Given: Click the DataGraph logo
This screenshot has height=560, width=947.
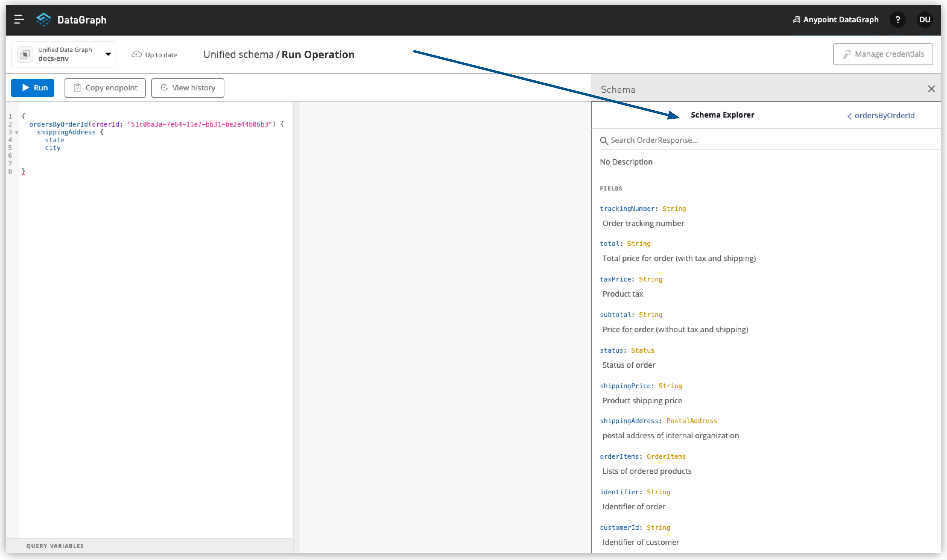Looking at the screenshot, I should 43,20.
